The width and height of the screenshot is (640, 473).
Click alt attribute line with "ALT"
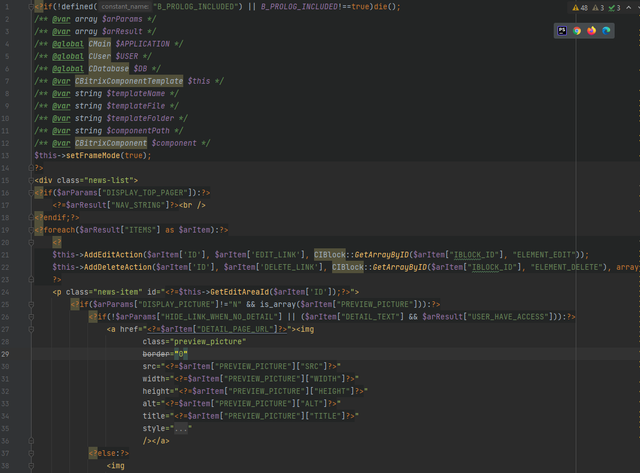[x=242, y=403]
